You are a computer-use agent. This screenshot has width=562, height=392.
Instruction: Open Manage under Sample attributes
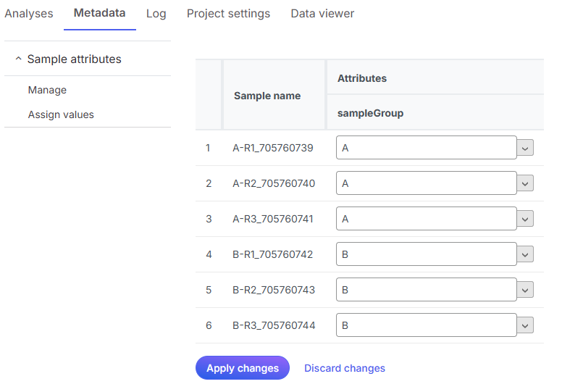pyautogui.click(x=47, y=90)
